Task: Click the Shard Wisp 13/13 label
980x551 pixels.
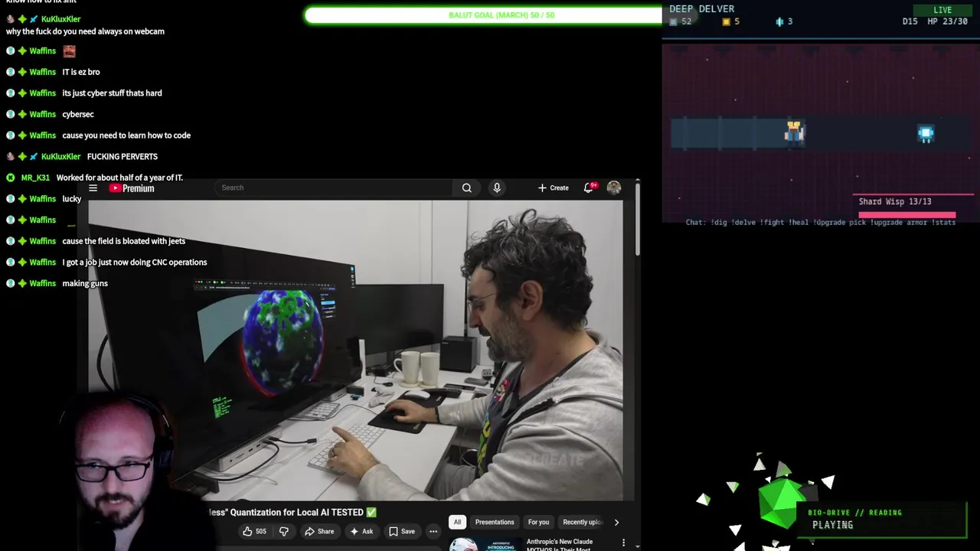Action: coord(895,201)
